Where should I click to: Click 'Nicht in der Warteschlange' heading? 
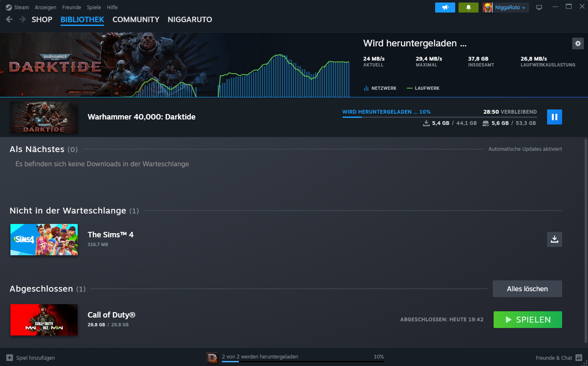click(x=68, y=211)
